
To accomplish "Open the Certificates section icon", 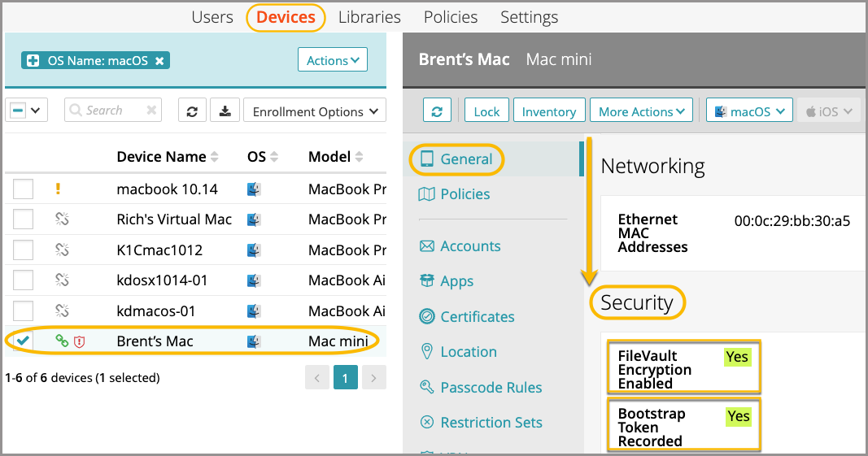I will (426, 316).
